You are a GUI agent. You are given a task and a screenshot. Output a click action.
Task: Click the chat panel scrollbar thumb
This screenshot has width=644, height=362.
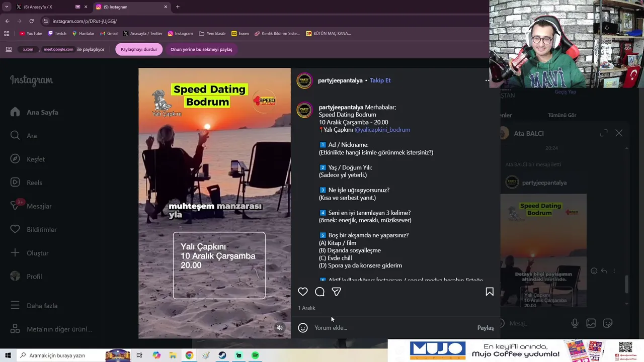(626, 284)
